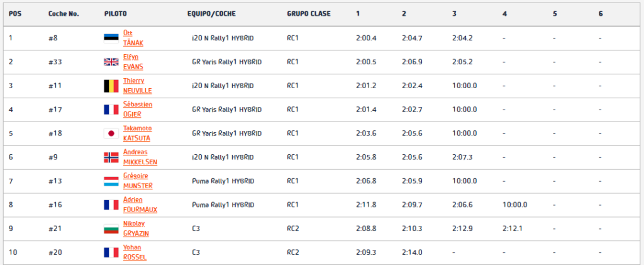Click the GRUPO CLASE column header

[x=309, y=14]
